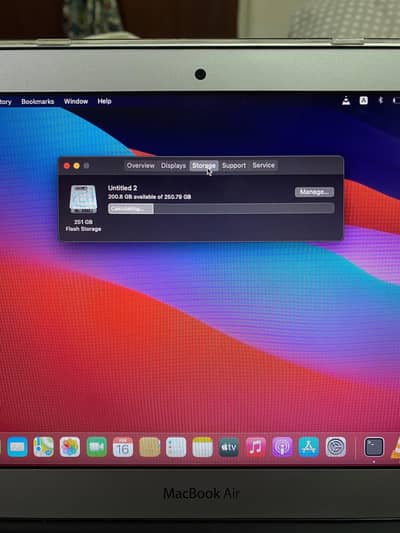The height and width of the screenshot is (533, 400).
Task: Switch to the Service tab
Action: pyautogui.click(x=263, y=166)
